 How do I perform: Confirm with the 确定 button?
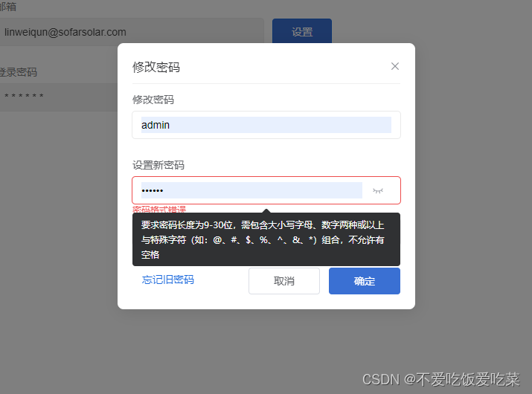[365, 281]
